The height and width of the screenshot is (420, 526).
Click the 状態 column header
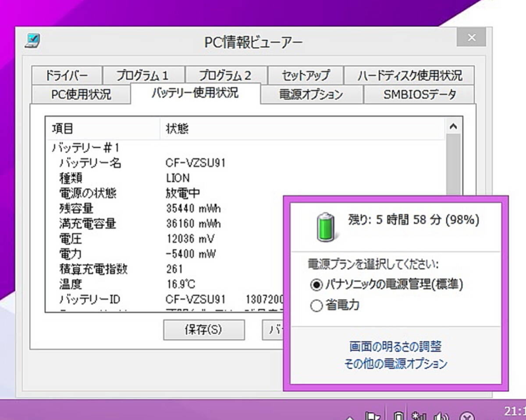(x=302, y=129)
